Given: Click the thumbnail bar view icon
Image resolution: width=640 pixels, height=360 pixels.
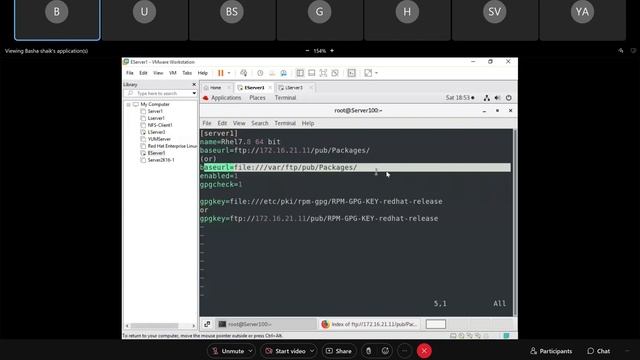Looking at the screenshot, I should [x=311, y=73].
